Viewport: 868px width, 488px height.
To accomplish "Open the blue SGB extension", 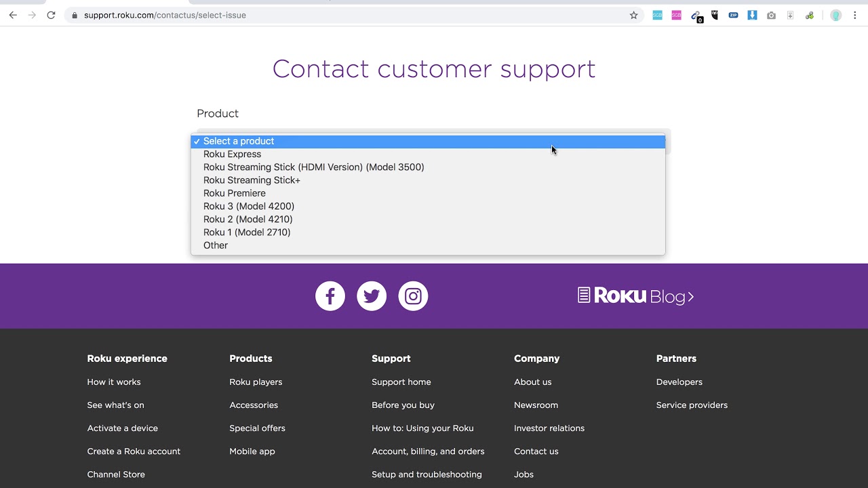I will coord(657,15).
